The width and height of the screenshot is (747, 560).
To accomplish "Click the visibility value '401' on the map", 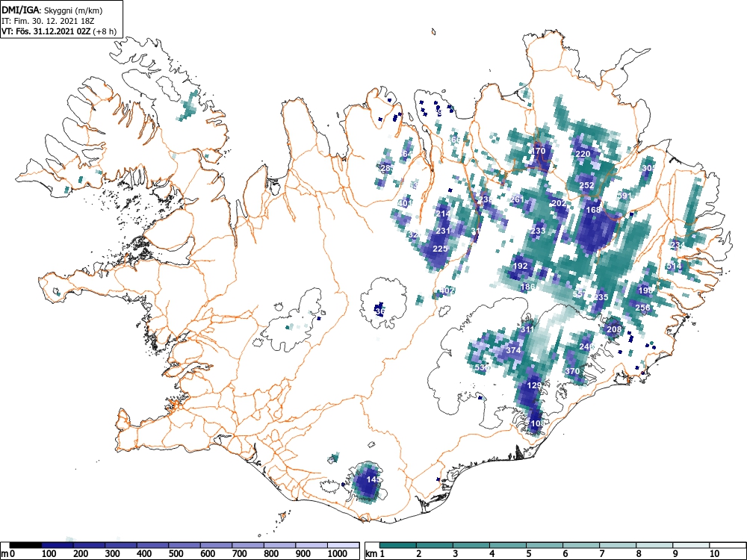I will coord(404,203).
